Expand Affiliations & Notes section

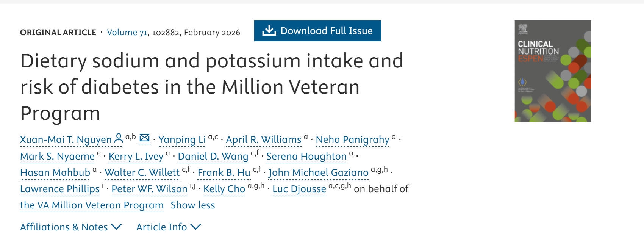pos(71,227)
